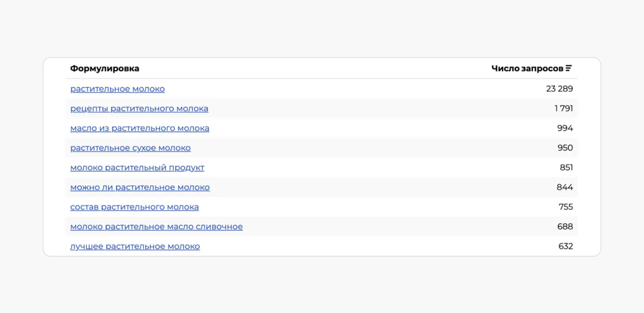This screenshot has width=644, height=313.
Task: Follow the link масло из растительного молока
Action: (140, 129)
